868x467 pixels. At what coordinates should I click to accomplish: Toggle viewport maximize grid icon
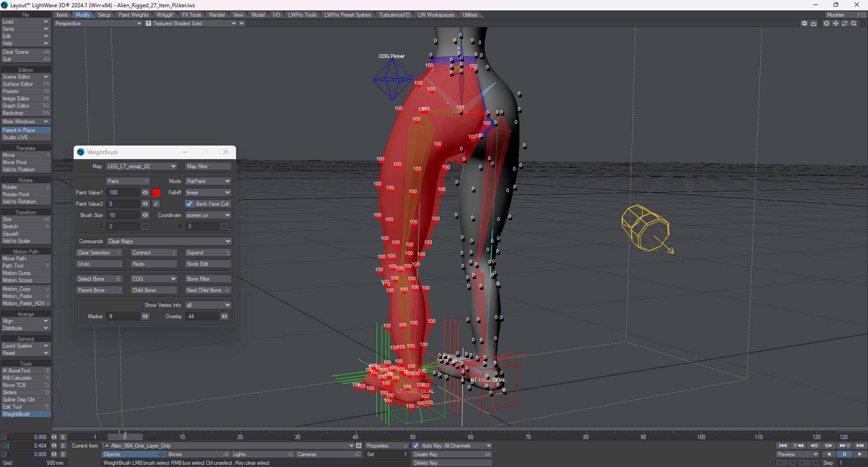863,24
